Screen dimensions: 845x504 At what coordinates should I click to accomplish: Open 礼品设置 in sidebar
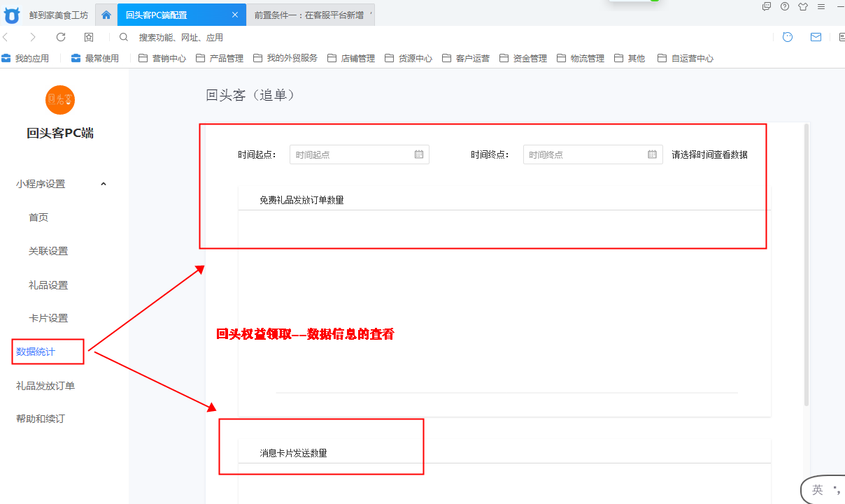48,285
